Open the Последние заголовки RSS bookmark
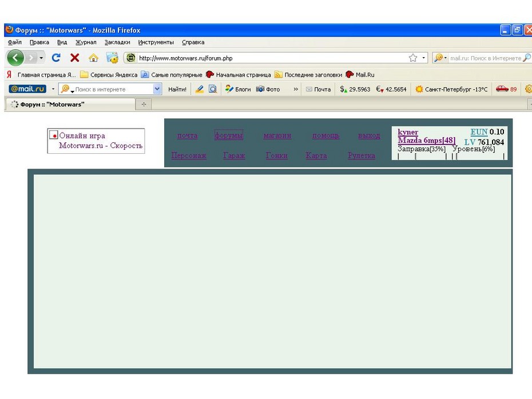The image size is (532, 399). (308, 74)
